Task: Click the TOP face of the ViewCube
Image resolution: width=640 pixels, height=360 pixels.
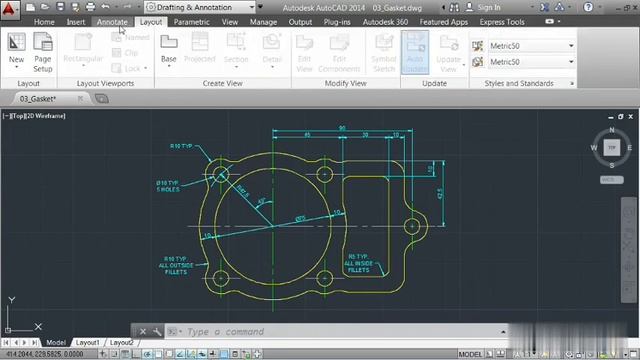Action: [611, 148]
